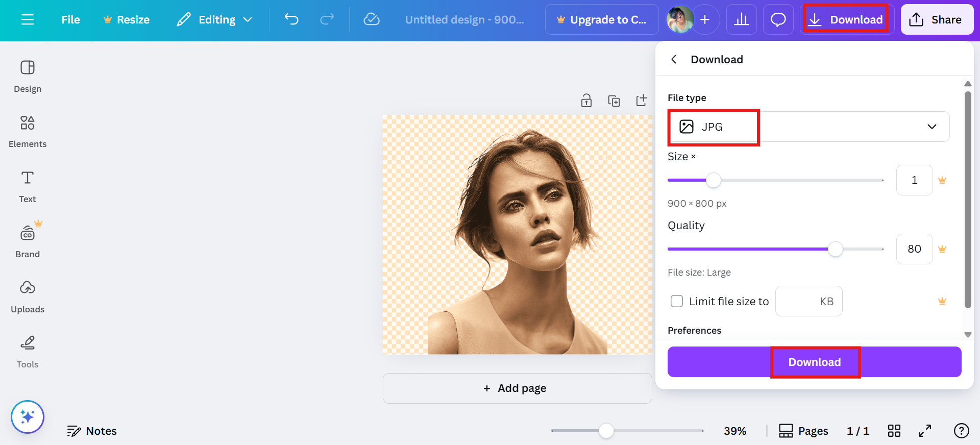This screenshot has height=445, width=980.
Task: Open the Share dialog
Action: tap(937, 19)
